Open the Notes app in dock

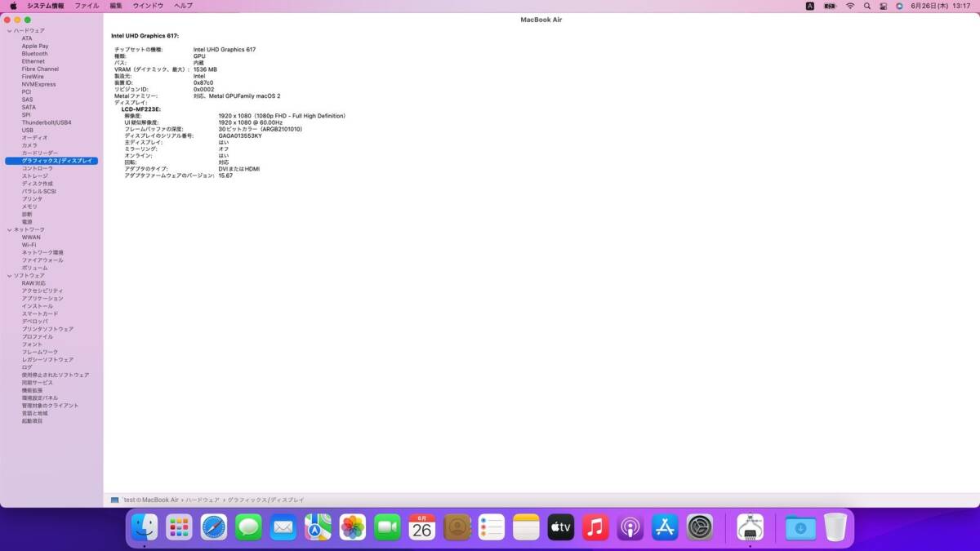(x=526, y=528)
